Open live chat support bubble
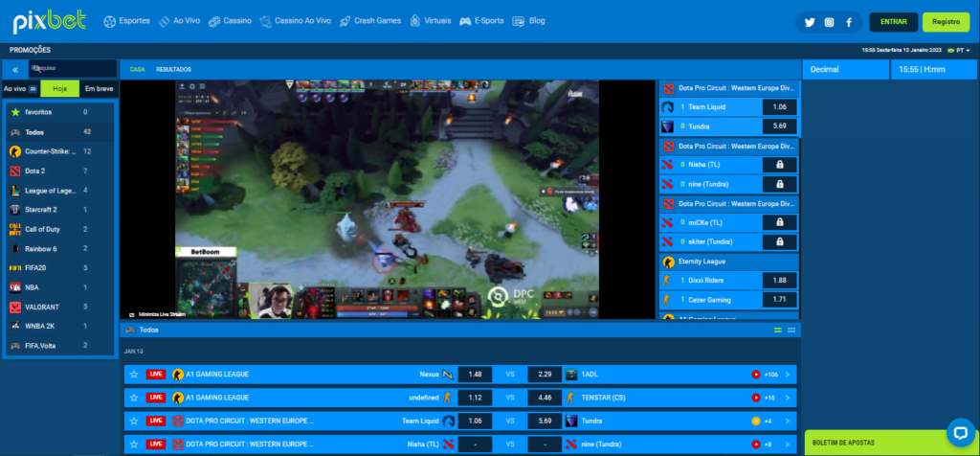Image resolution: width=980 pixels, height=456 pixels. [959, 431]
